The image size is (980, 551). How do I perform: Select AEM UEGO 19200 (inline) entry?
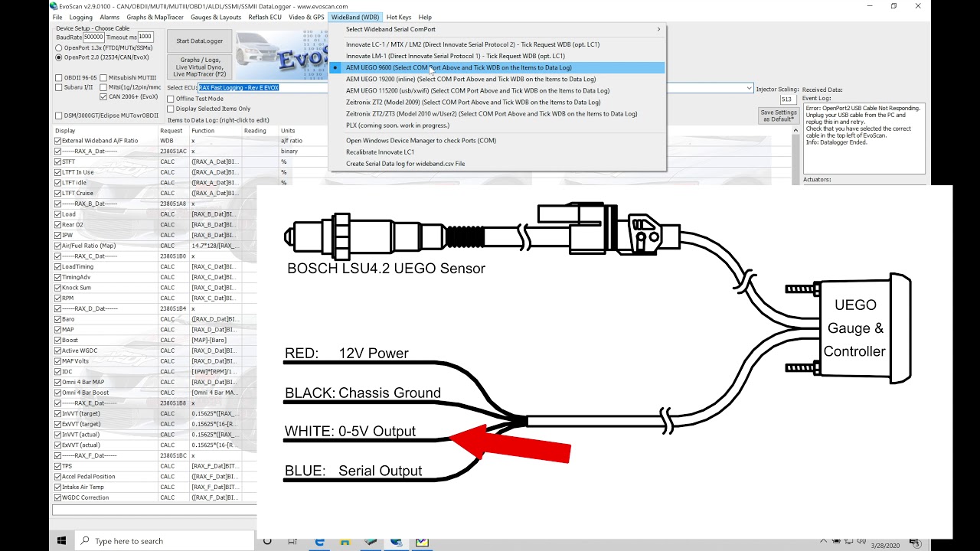[x=497, y=79]
